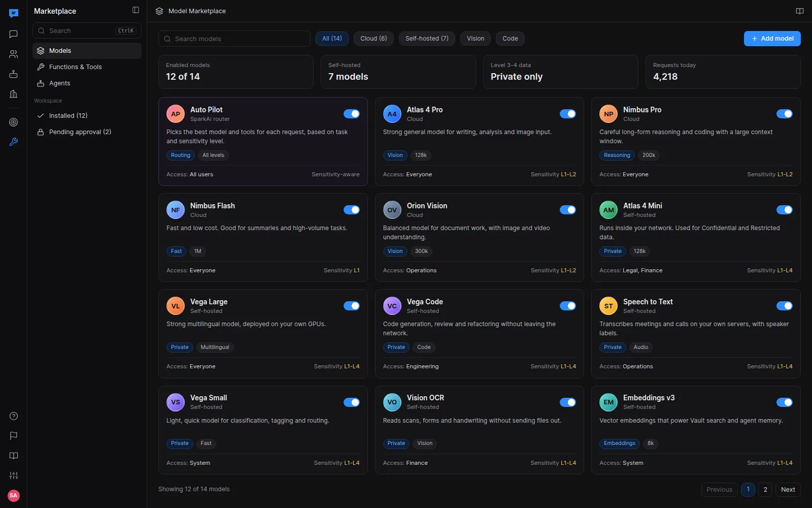
Task: Filter by Cloud (6) models
Action: pos(374,39)
